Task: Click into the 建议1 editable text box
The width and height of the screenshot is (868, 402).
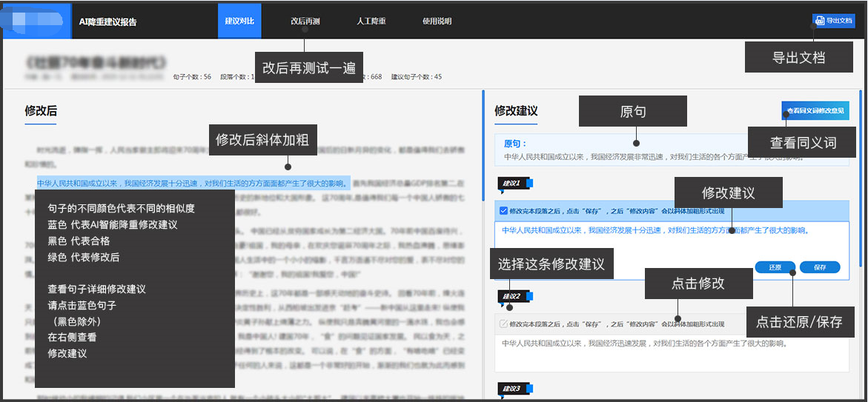Action: coord(672,250)
